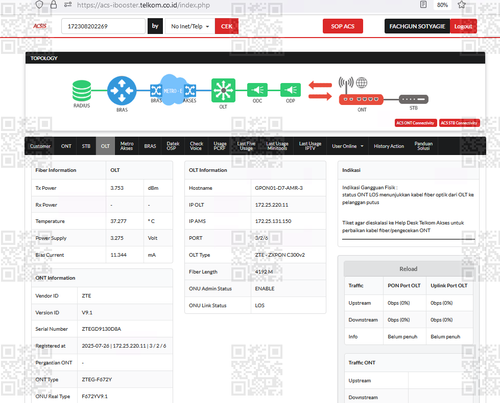
Task: Click the RADIUS database icon in topology
Action: tap(82, 91)
